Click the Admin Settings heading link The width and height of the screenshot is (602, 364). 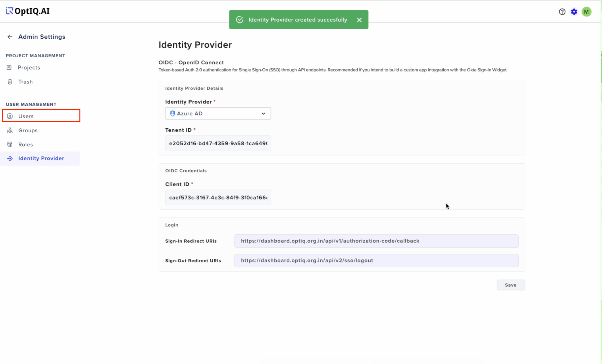pos(42,37)
